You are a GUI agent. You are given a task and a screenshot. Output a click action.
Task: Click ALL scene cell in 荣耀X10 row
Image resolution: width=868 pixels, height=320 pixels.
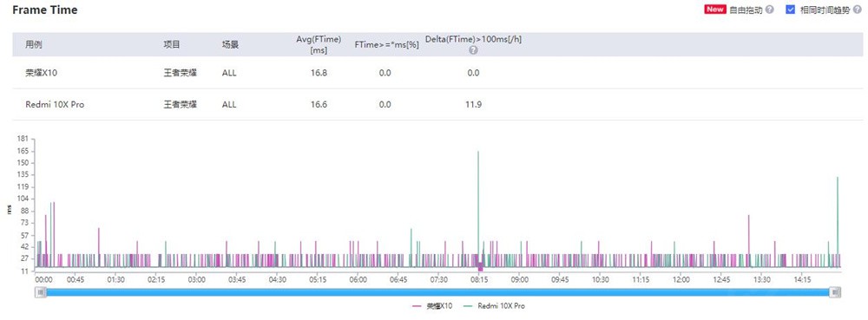229,73
